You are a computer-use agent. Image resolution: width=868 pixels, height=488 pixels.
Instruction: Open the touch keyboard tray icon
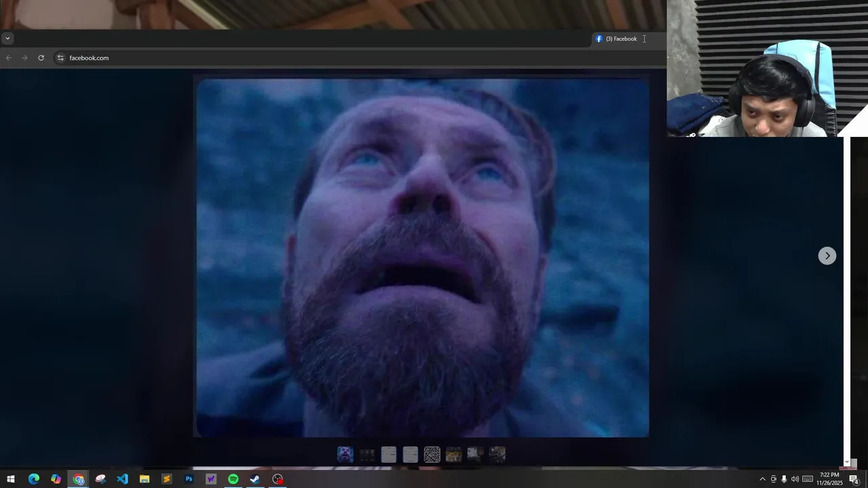tap(808, 479)
